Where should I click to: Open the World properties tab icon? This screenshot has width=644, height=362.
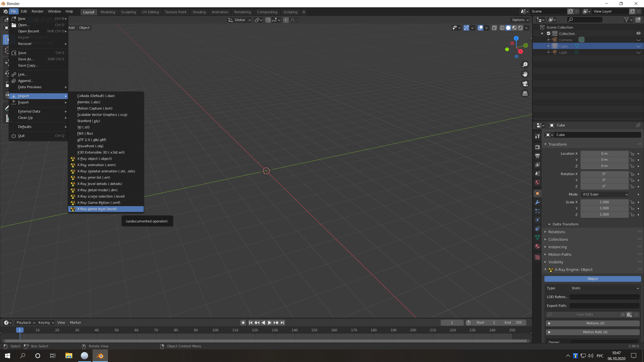coord(538,182)
